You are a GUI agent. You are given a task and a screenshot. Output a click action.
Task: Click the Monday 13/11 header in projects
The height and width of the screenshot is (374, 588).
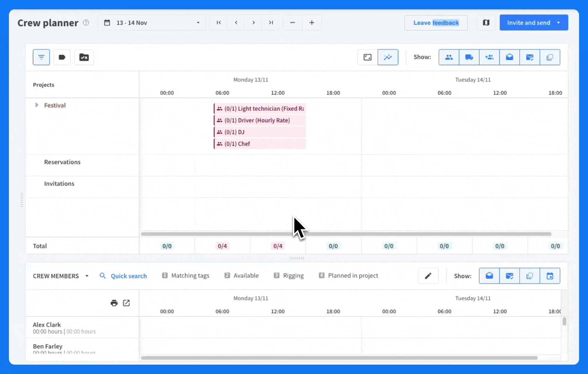point(251,80)
